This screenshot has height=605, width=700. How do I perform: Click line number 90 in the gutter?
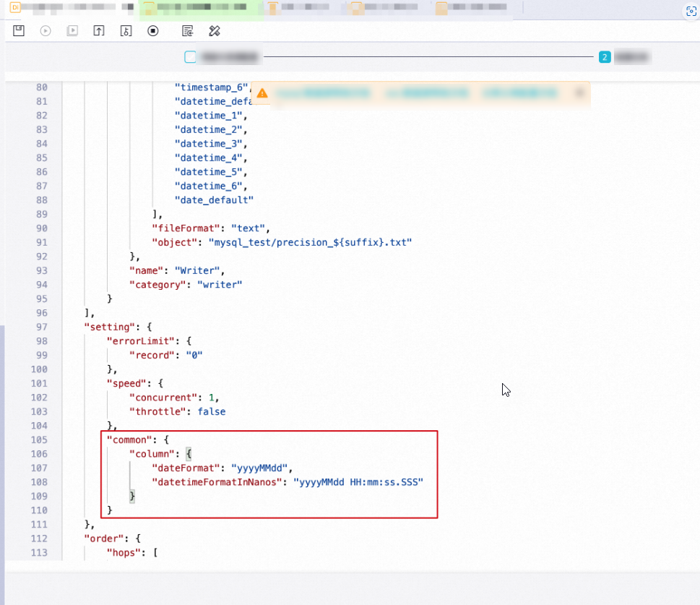click(x=41, y=228)
